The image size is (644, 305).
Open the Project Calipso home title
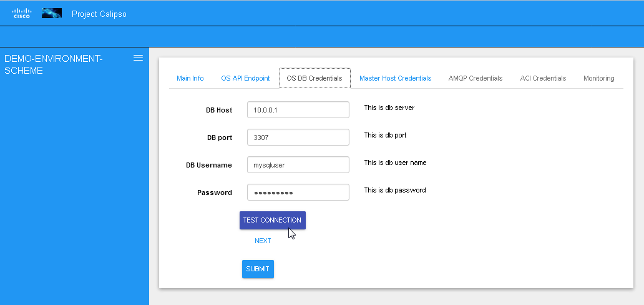click(x=99, y=14)
